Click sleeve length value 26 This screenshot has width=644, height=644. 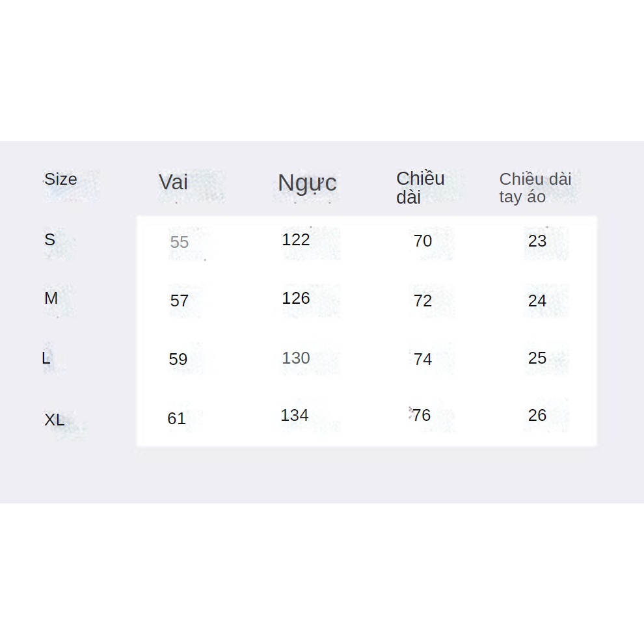pyautogui.click(x=537, y=416)
